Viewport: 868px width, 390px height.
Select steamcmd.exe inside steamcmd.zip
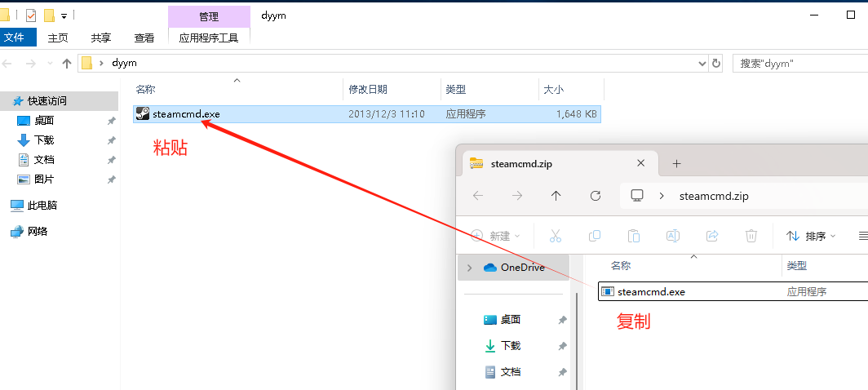click(x=733, y=291)
